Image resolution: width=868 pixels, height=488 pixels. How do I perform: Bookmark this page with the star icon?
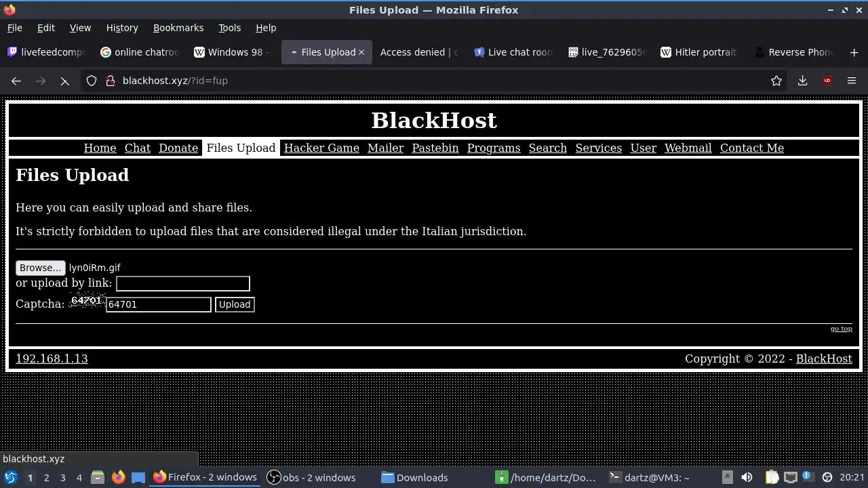(776, 81)
